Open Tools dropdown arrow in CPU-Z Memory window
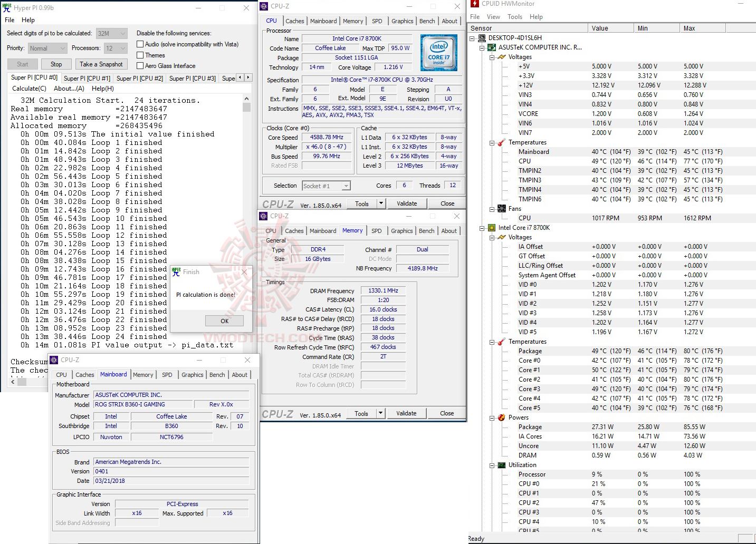Image resolution: width=756 pixels, height=544 pixels. coord(380,413)
